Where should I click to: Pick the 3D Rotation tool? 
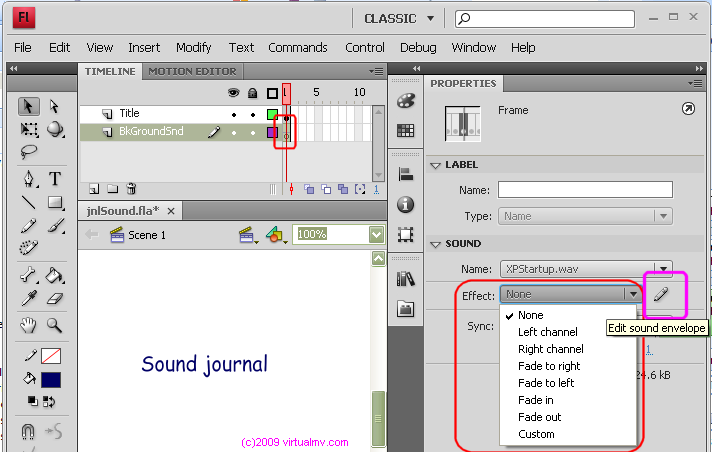(55, 129)
